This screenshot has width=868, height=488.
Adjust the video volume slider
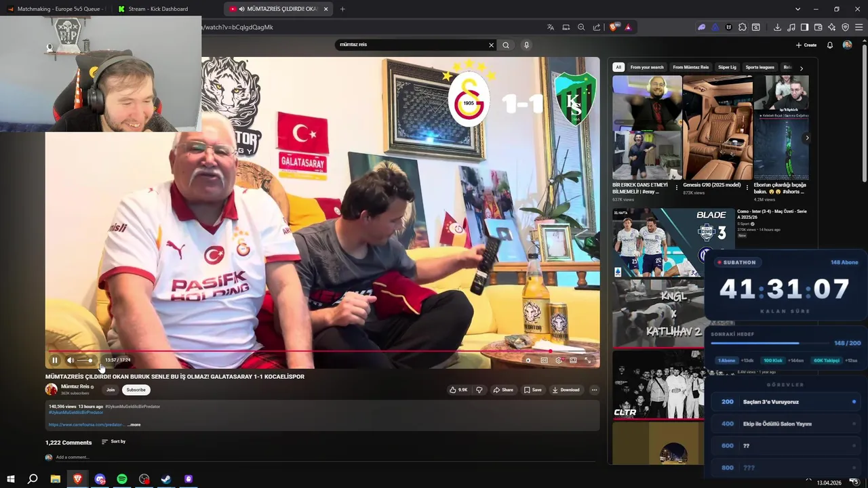85,360
